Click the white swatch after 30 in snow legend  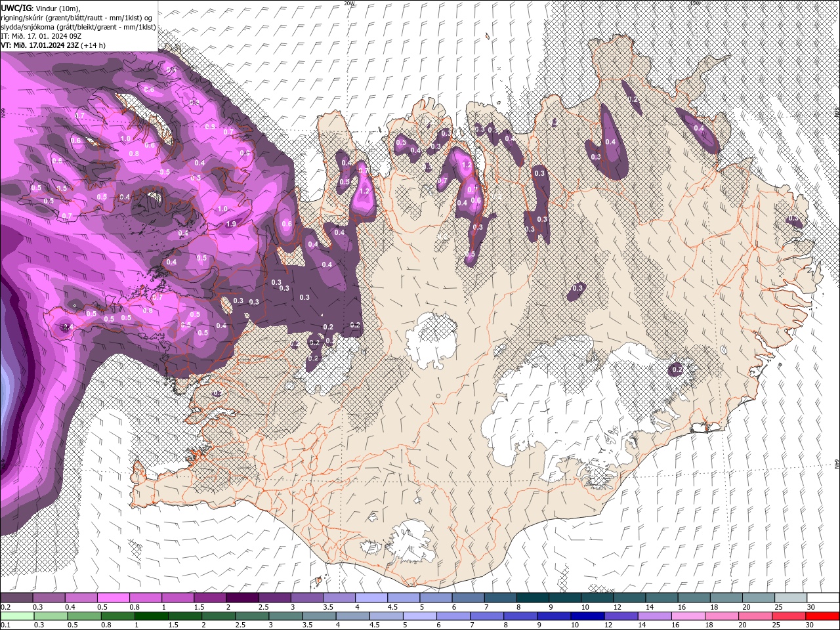[823, 598]
